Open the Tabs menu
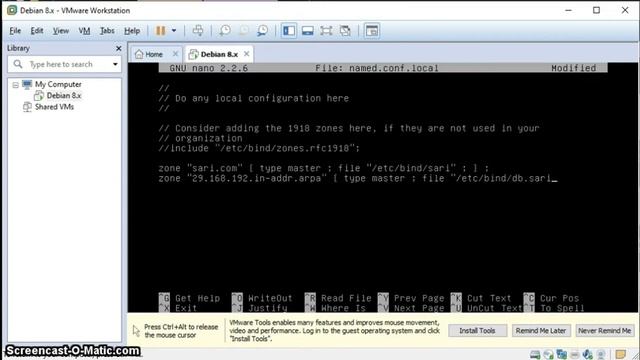Screen dimensions: 640x360 click(x=107, y=31)
